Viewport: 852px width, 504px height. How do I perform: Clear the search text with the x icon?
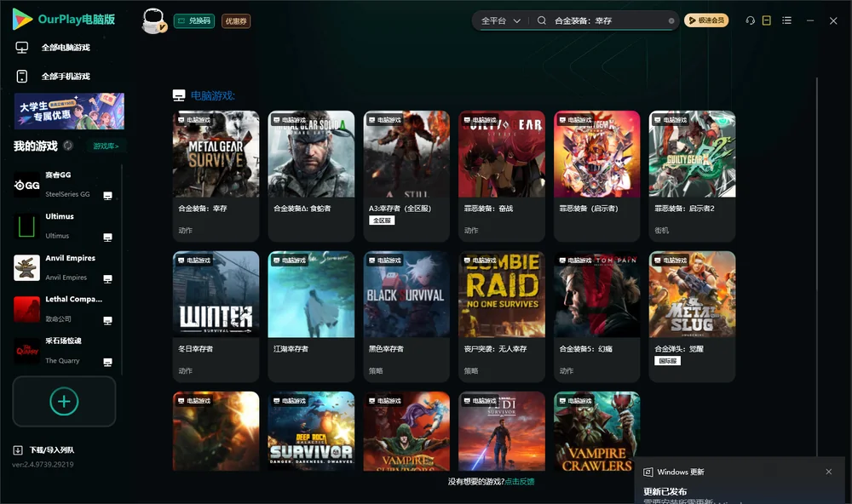pos(671,20)
